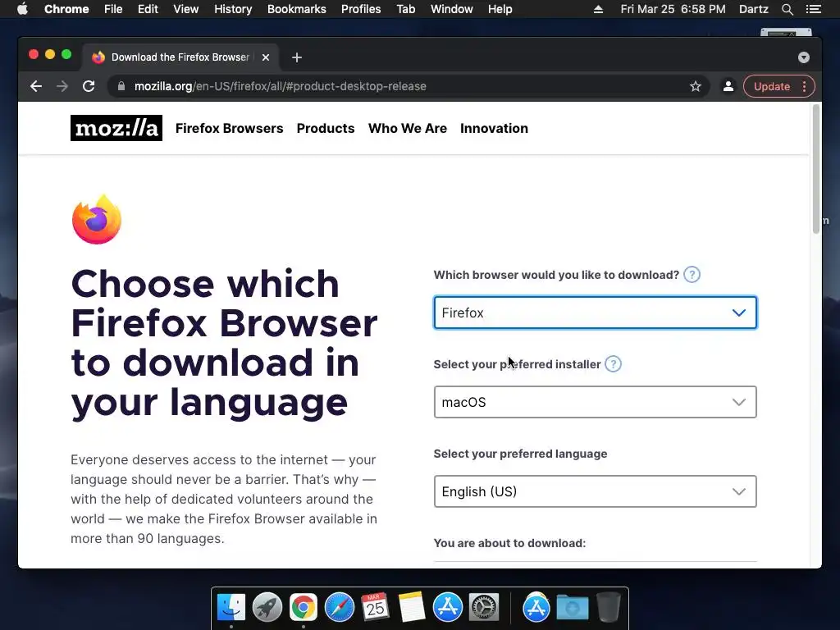Open Innovation navigation menu
840x630 pixels.
(494, 129)
